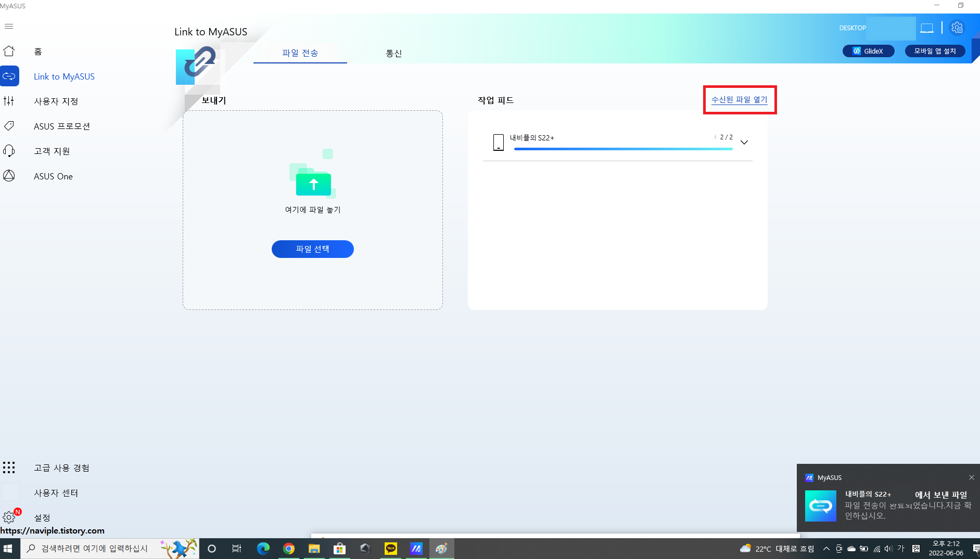Open Task View on the taskbar
This screenshot has height=559, width=980.
237,549
